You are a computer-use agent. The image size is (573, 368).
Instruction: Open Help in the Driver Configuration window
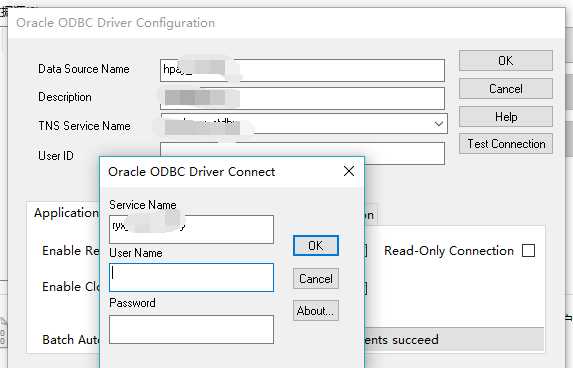(506, 117)
